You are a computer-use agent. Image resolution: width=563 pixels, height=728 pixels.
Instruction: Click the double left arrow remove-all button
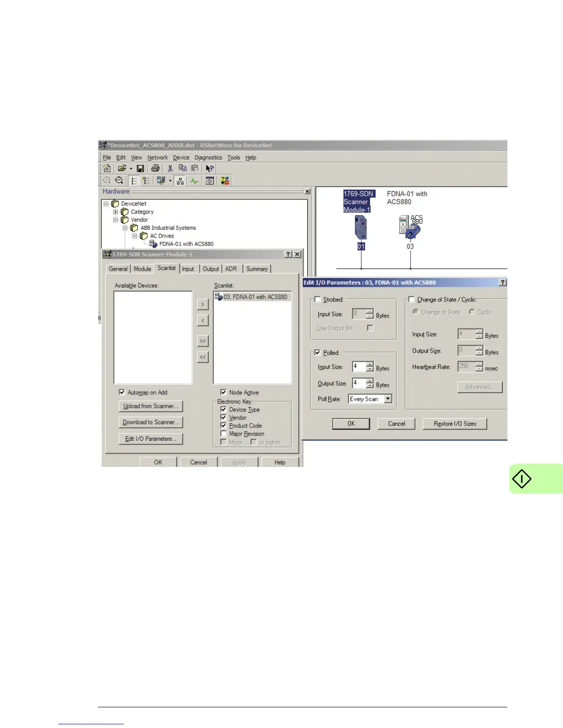(202, 357)
